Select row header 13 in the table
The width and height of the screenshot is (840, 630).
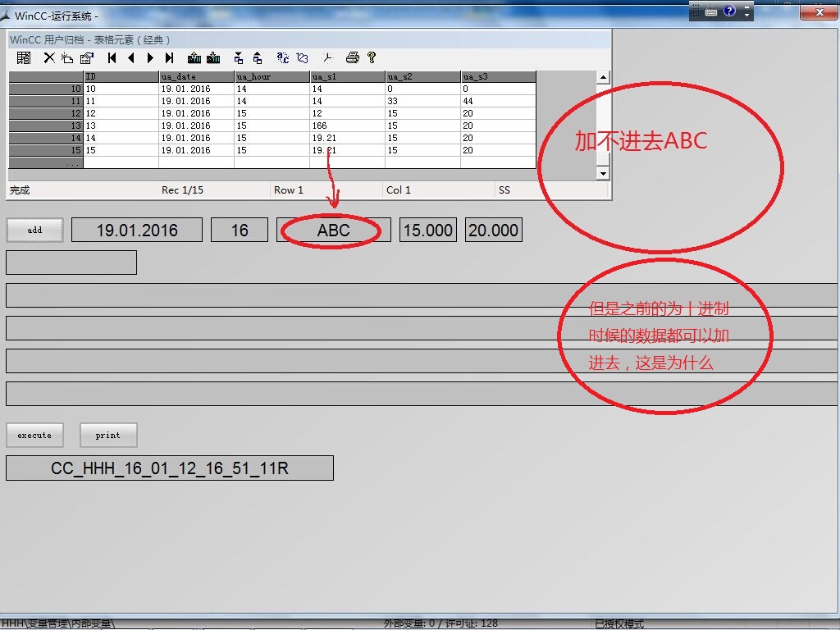tap(46, 126)
